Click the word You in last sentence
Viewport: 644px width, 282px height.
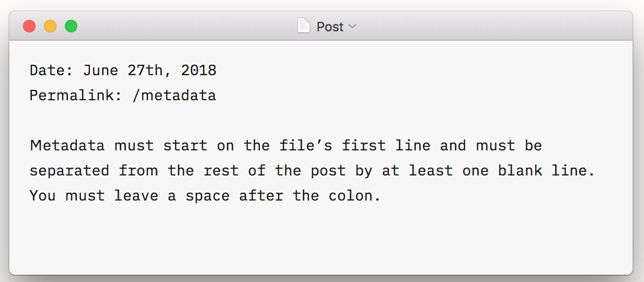click(x=43, y=196)
